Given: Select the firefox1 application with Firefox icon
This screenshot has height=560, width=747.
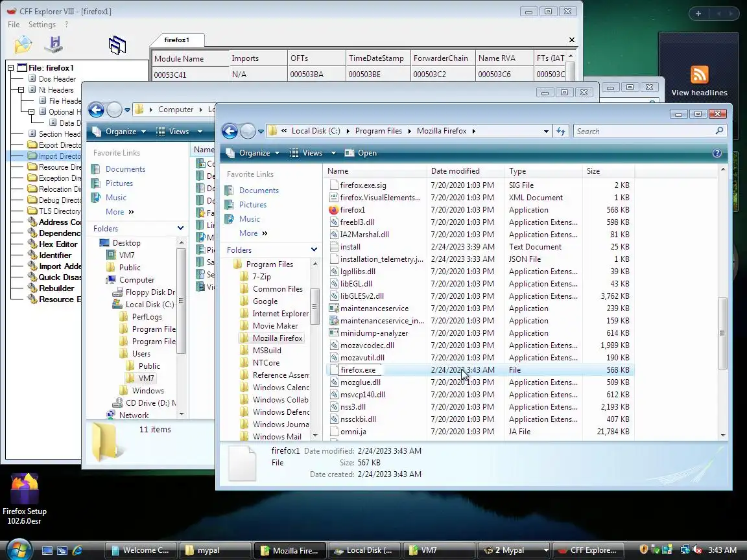Looking at the screenshot, I should pos(353,210).
